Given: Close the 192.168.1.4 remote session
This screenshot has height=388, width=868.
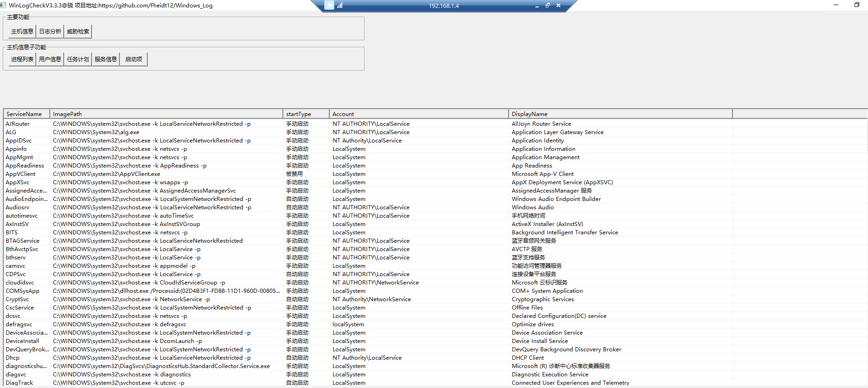Looking at the screenshot, I should click(x=558, y=6).
